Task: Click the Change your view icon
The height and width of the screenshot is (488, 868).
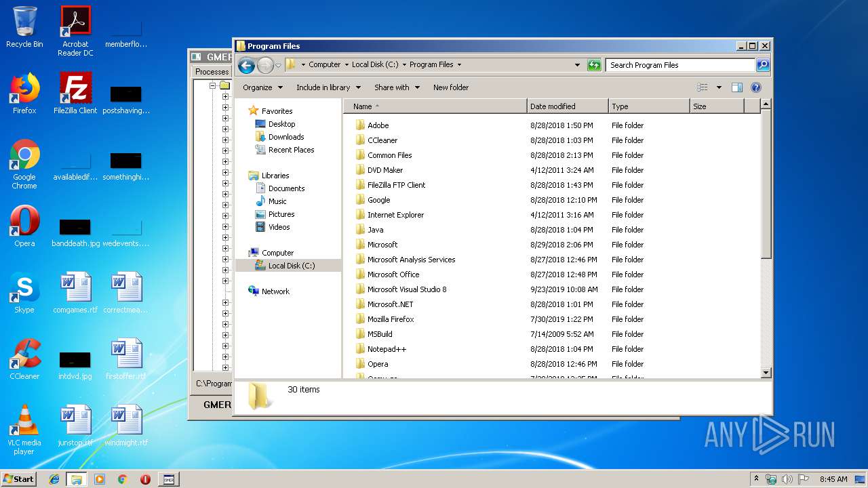Action: pos(703,87)
